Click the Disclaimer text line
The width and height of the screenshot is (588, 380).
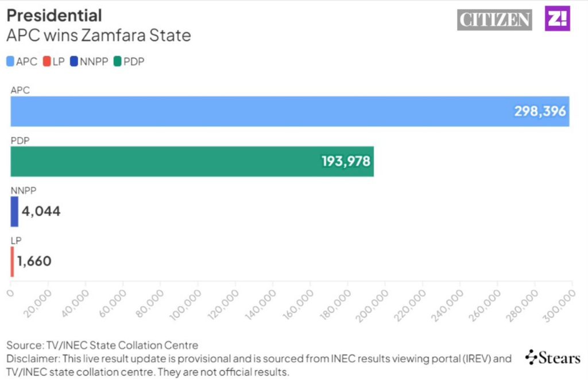point(258,359)
